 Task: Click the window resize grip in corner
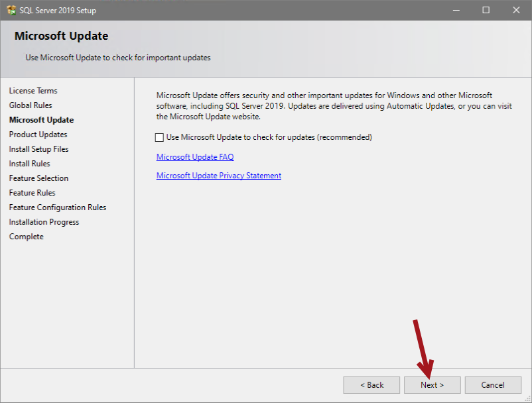pyautogui.click(x=528, y=399)
